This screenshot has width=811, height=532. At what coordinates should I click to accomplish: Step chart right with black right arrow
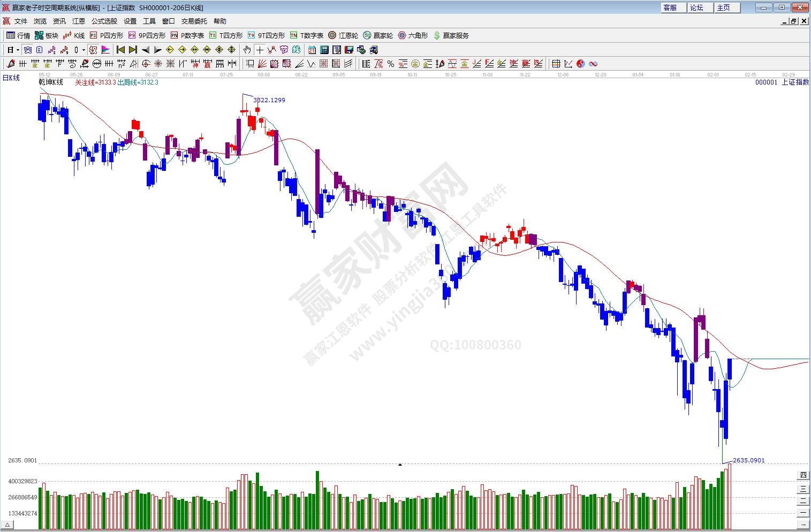tap(157, 50)
